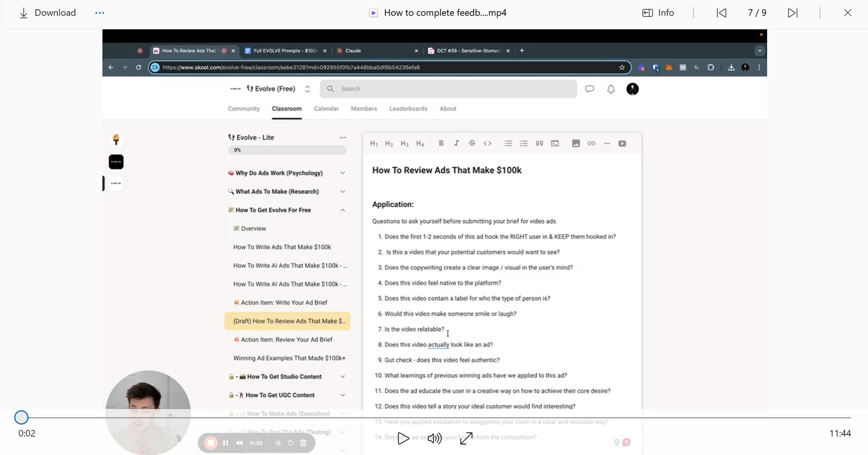Switch to the Leaderboards tab
The image size is (868, 455).
coord(408,109)
